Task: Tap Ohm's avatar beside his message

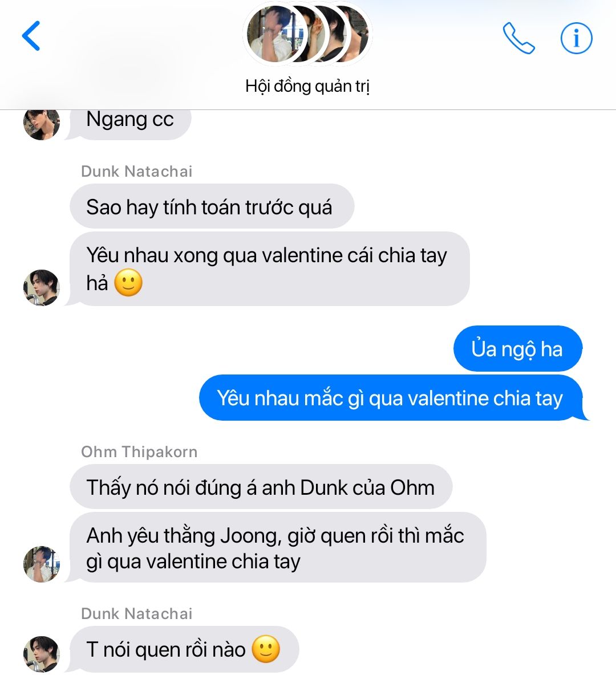Action: click(42, 564)
